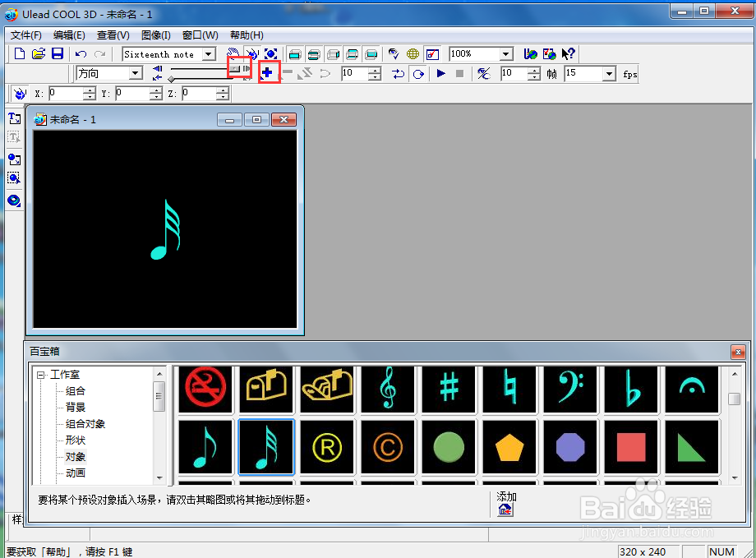Select 形状 in the tree list

76,440
